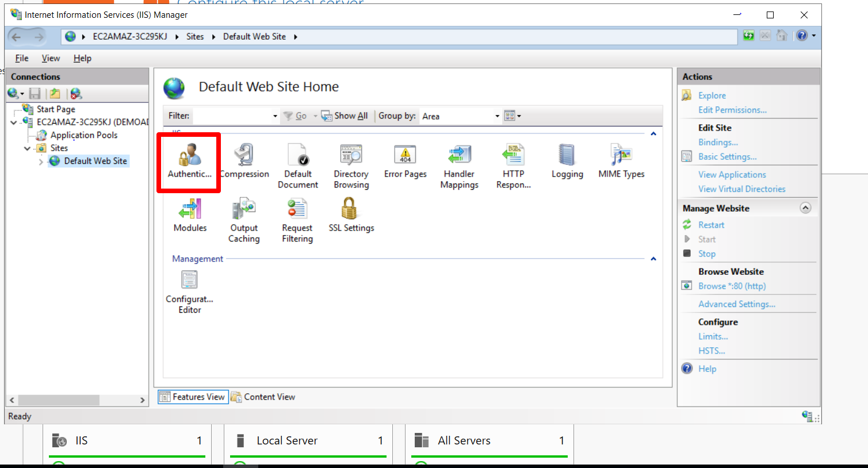Viewport: 868px width, 468px height.
Task: Click Show All in the filter bar
Action: tap(345, 116)
